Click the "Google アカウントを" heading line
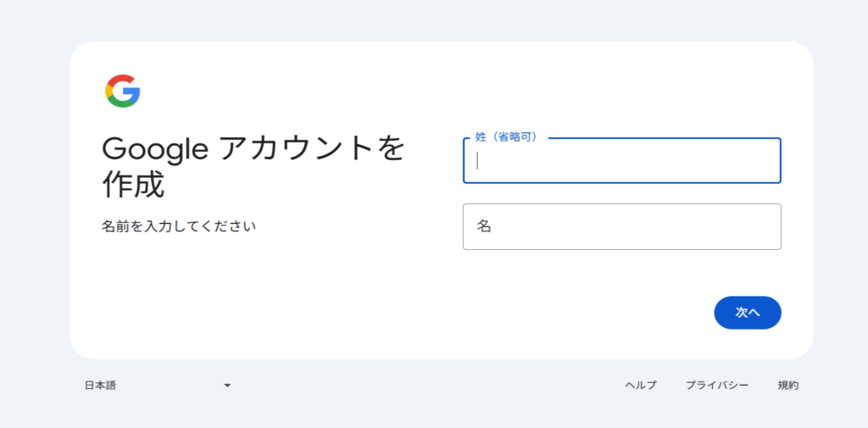 click(253, 148)
